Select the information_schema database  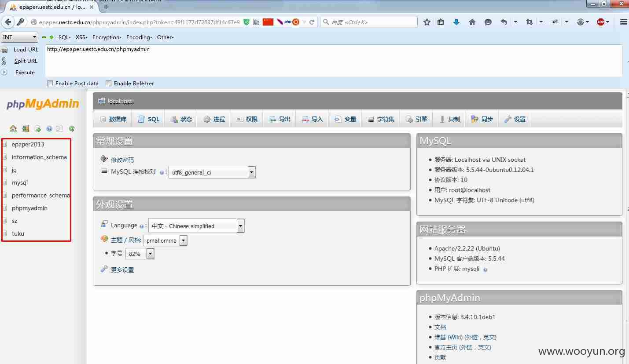[39, 157]
